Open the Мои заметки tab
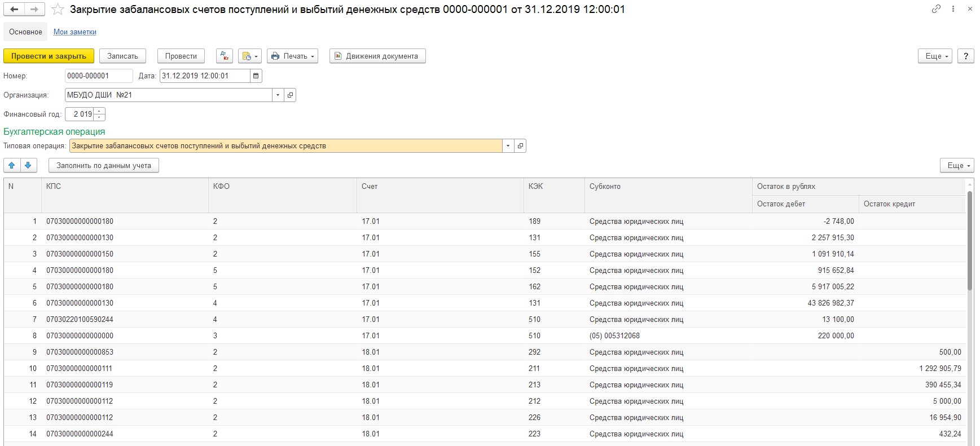 (x=75, y=32)
